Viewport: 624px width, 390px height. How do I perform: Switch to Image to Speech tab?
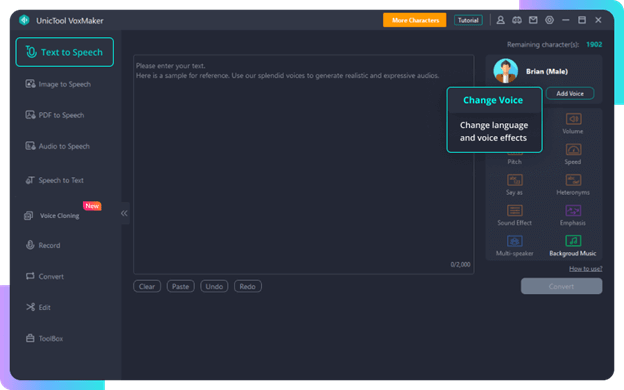58,84
